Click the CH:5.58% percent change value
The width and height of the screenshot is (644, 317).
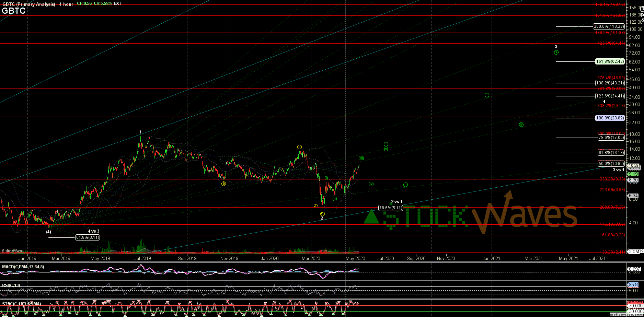pyautogui.click(x=102, y=3)
